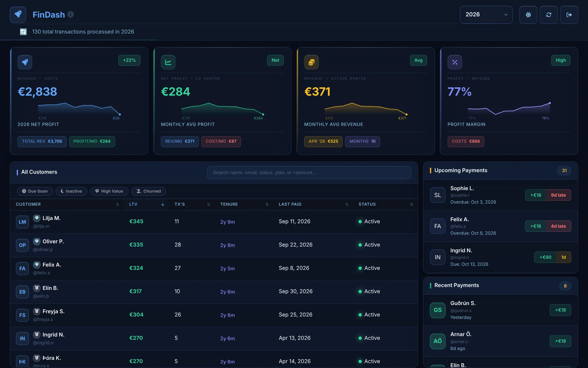The image size is (588, 368).
Task: Sort by the STATUS column header
Action: (385, 204)
